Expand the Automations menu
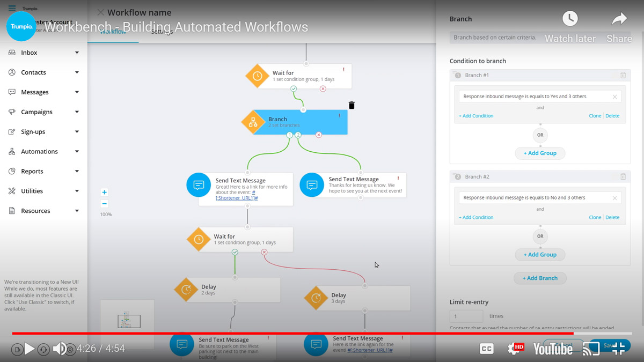 pyautogui.click(x=77, y=152)
